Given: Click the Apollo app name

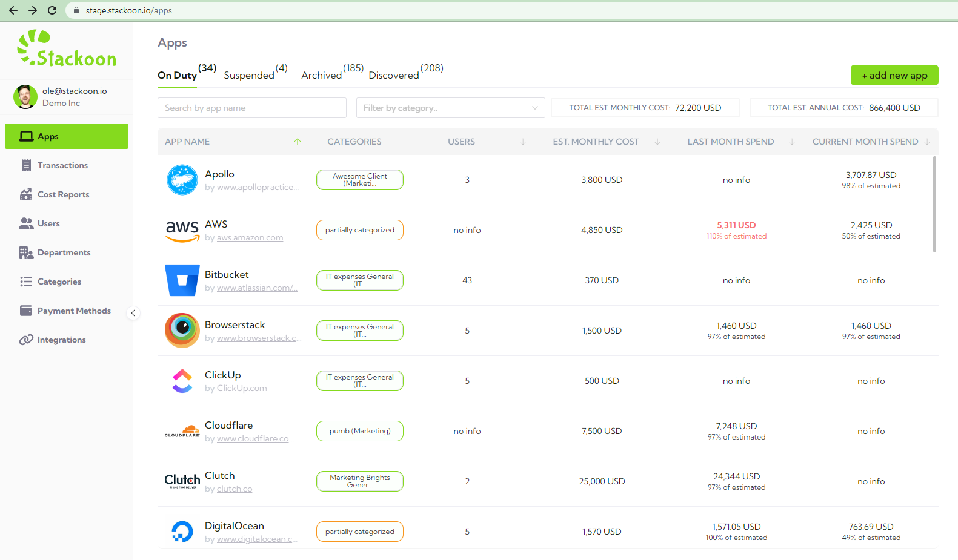Looking at the screenshot, I should [219, 174].
